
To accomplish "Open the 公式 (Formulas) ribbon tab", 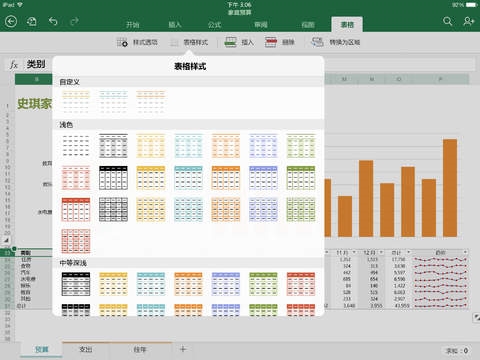I will pyautogui.click(x=214, y=25).
